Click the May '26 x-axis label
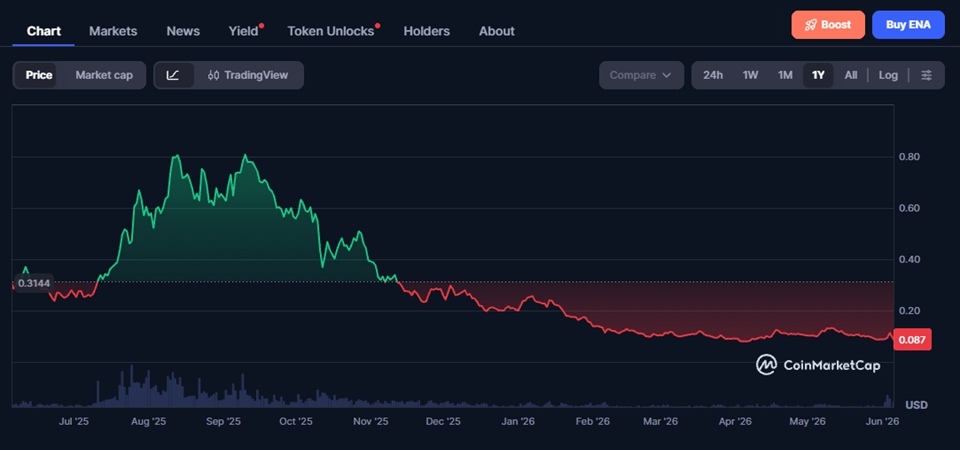This screenshot has height=450, width=960. click(807, 422)
